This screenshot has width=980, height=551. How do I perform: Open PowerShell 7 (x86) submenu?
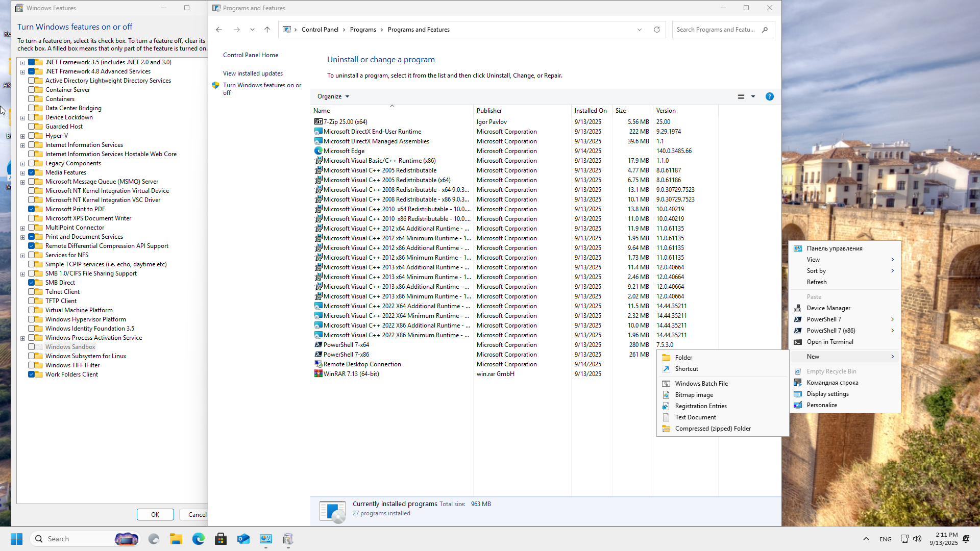click(845, 331)
